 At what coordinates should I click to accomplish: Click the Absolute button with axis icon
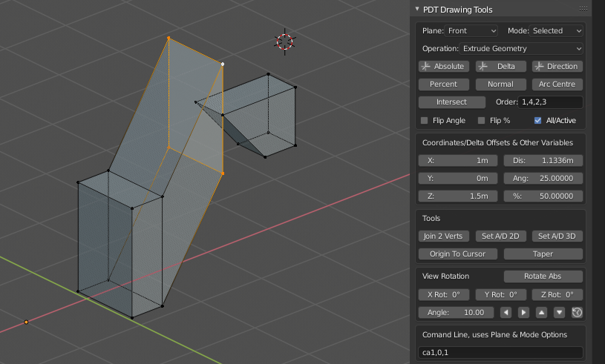click(444, 66)
